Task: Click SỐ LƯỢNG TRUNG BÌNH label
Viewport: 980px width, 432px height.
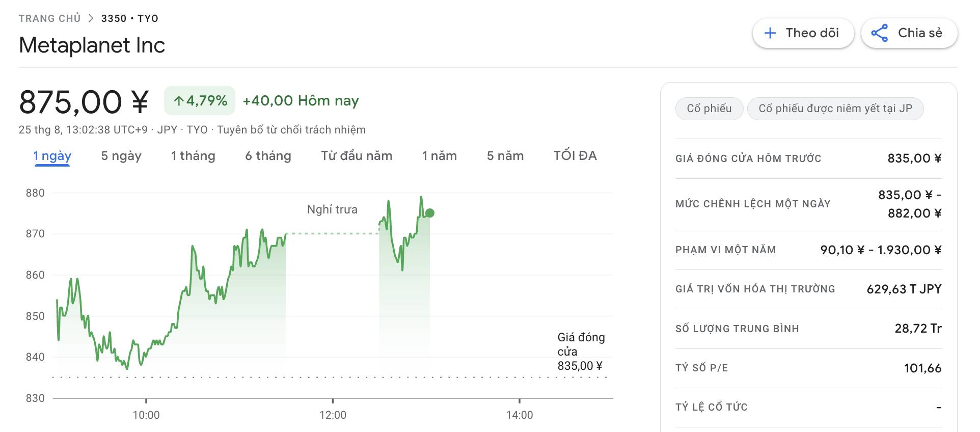Action: click(x=737, y=329)
